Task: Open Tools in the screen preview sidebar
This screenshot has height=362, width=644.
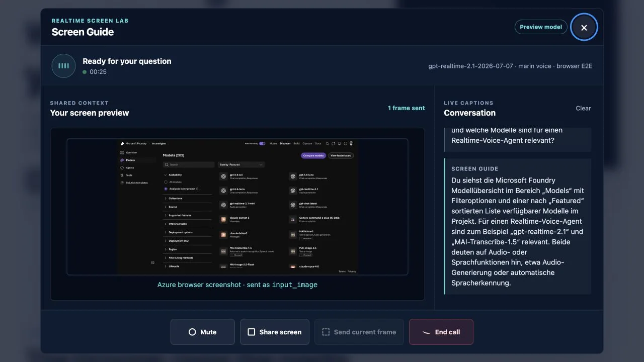Action: tap(127, 175)
